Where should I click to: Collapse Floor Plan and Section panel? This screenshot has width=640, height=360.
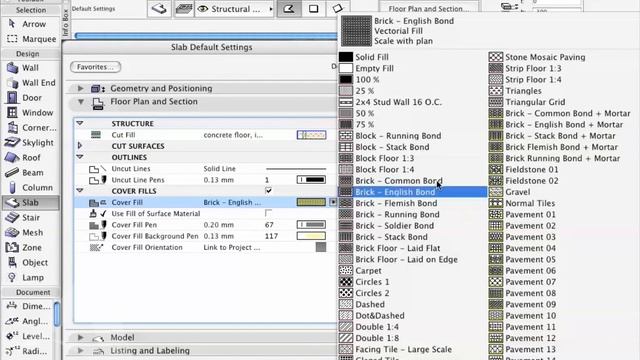click(x=81, y=102)
